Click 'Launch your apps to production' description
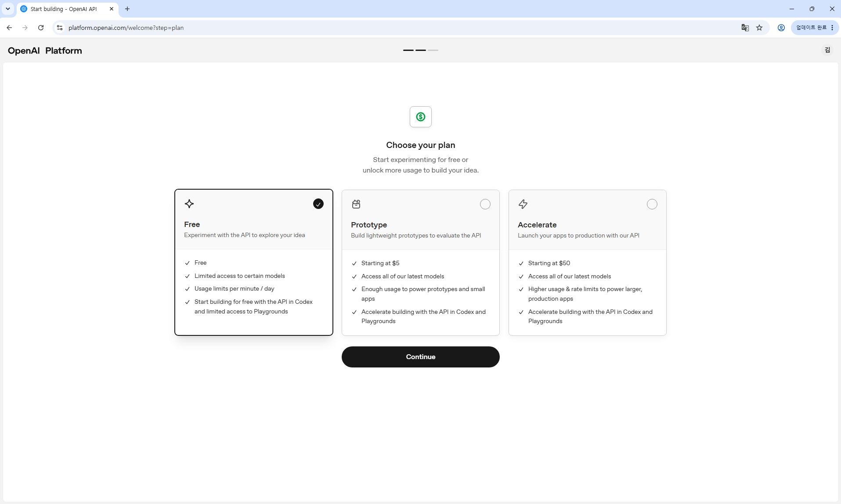Image resolution: width=841 pixels, height=504 pixels. coord(578,236)
